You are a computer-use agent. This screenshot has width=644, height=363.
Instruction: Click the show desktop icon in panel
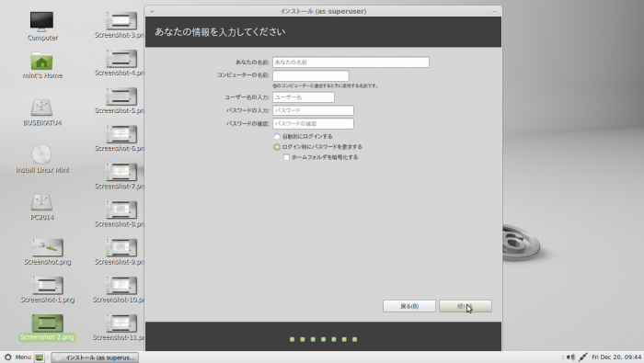point(39,357)
